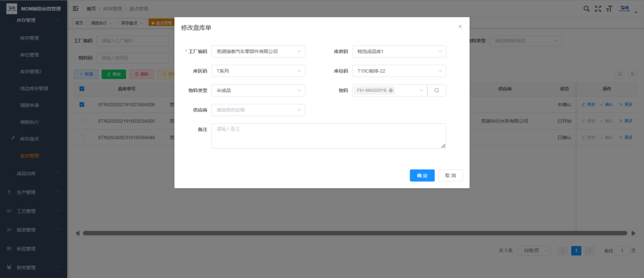Image resolution: width=644 pixels, height=278 pixels.
Task: Expand the 成品出库 sidebar group
Action: click(34, 174)
